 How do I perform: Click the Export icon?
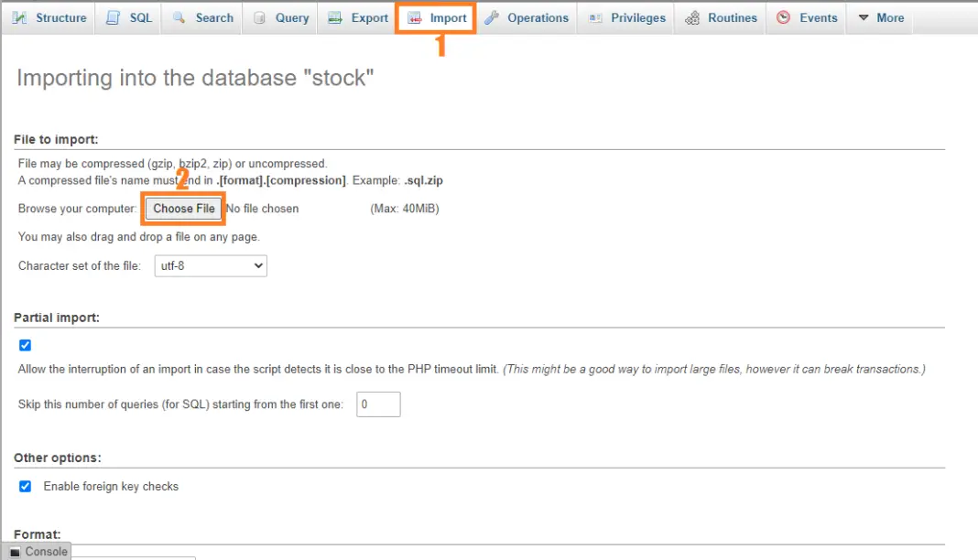(x=333, y=17)
